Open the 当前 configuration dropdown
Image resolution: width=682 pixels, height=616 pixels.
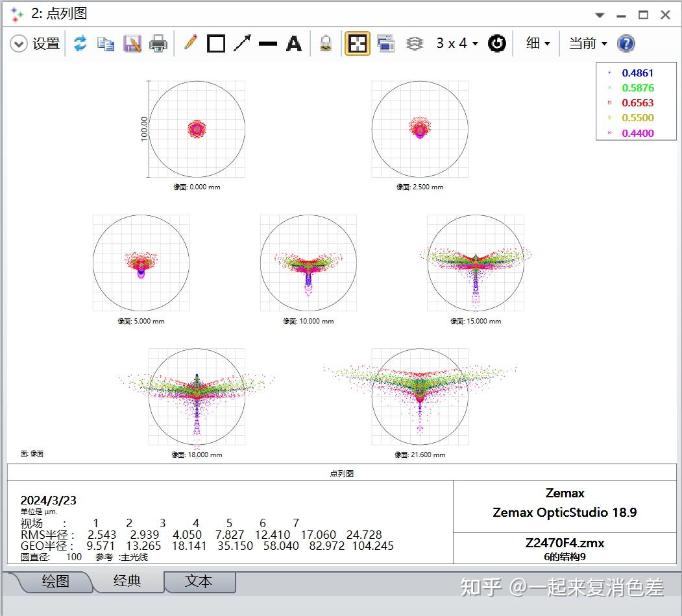click(x=588, y=43)
